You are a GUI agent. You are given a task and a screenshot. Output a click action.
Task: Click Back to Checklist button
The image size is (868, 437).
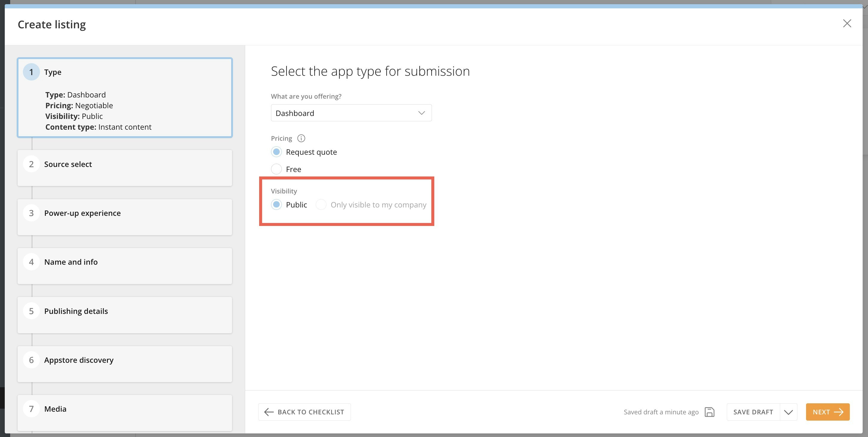[304, 412]
